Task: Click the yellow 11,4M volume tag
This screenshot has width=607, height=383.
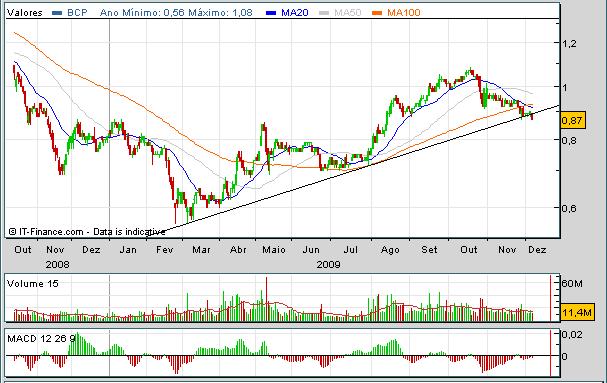Action: pos(577,312)
